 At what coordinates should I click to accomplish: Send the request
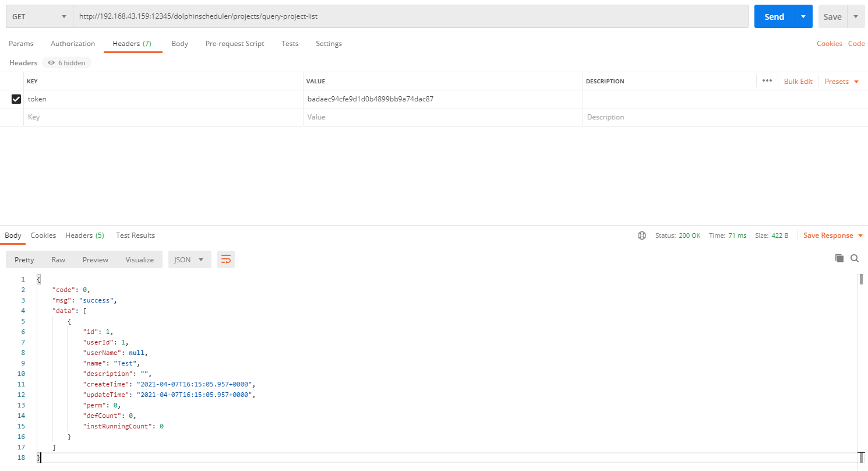(x=774, y=16)
